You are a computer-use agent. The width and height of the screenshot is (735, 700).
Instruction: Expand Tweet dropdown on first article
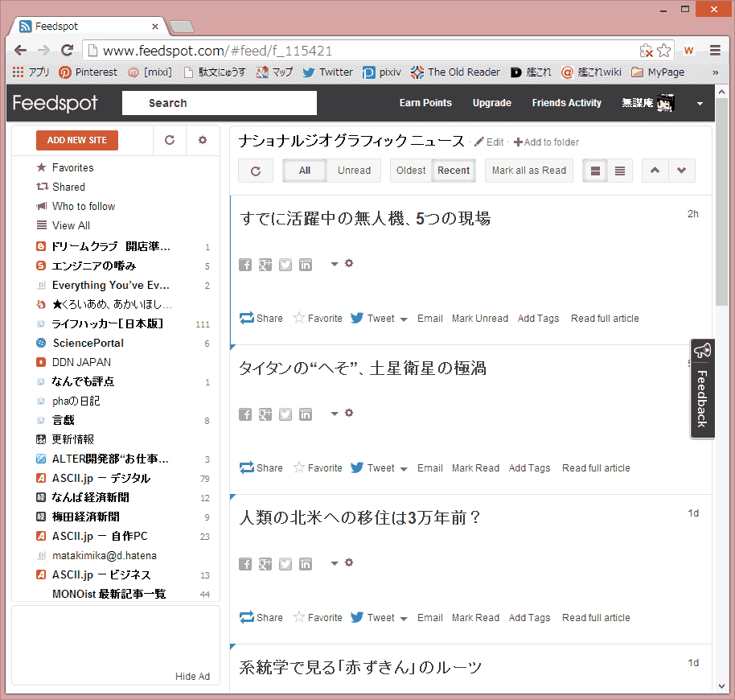(x=404, y=319)
